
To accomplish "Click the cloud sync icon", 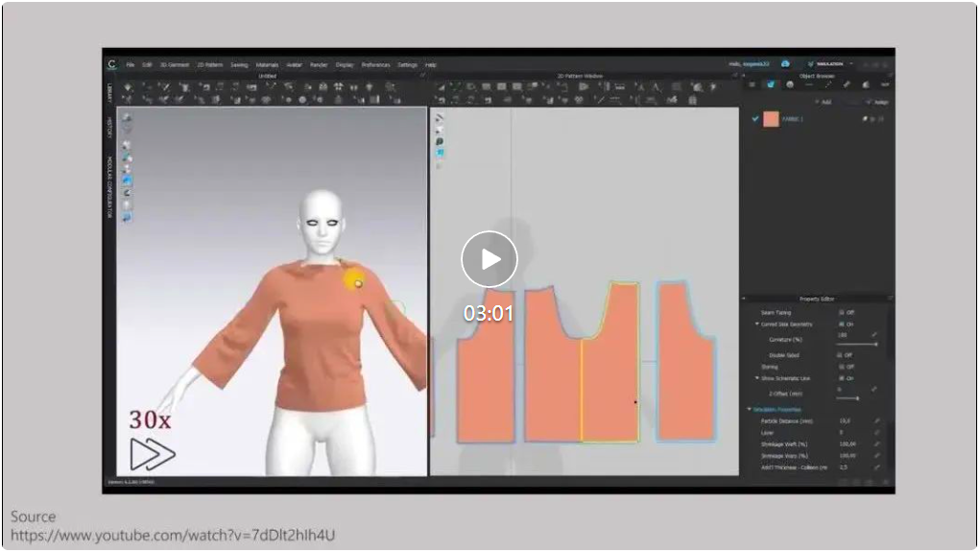I will [x=785, y=64].
